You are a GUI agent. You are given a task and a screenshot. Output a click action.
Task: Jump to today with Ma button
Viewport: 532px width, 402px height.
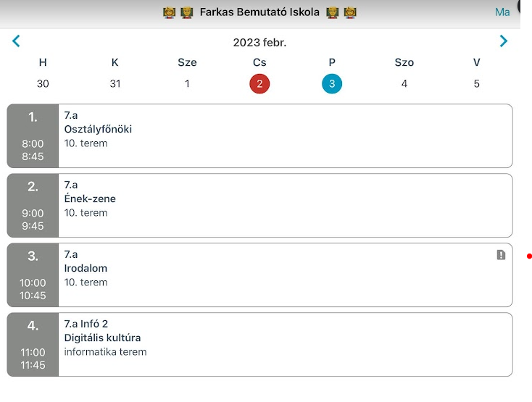[x=502, y=12]
